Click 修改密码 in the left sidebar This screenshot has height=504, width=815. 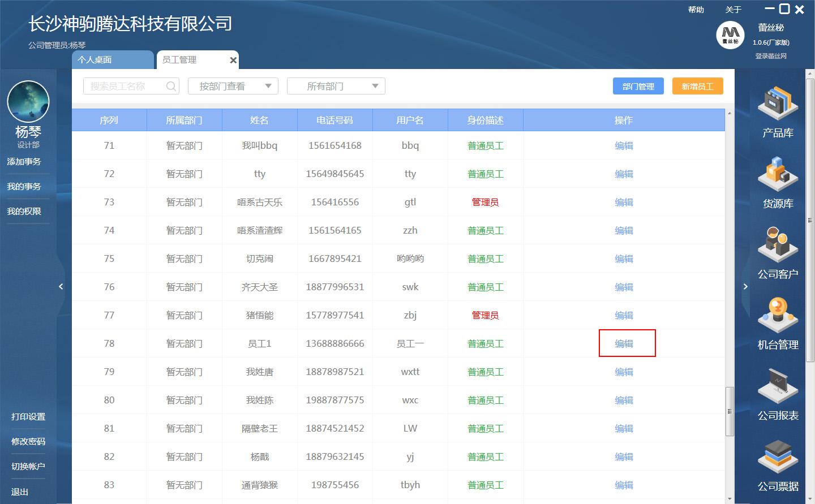28,442
